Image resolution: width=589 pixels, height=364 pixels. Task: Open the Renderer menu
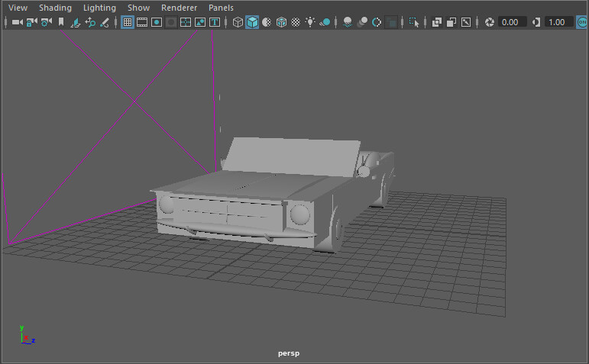coord(180,8)
